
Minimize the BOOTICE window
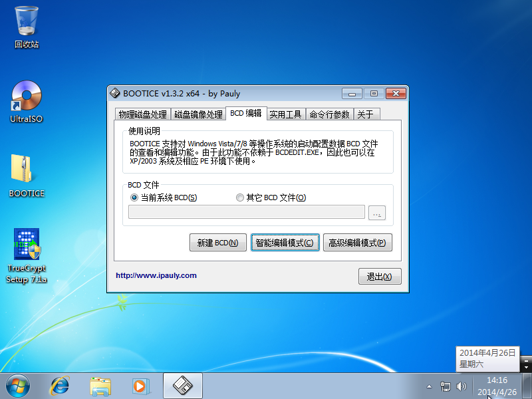click(x=352, y=93)
